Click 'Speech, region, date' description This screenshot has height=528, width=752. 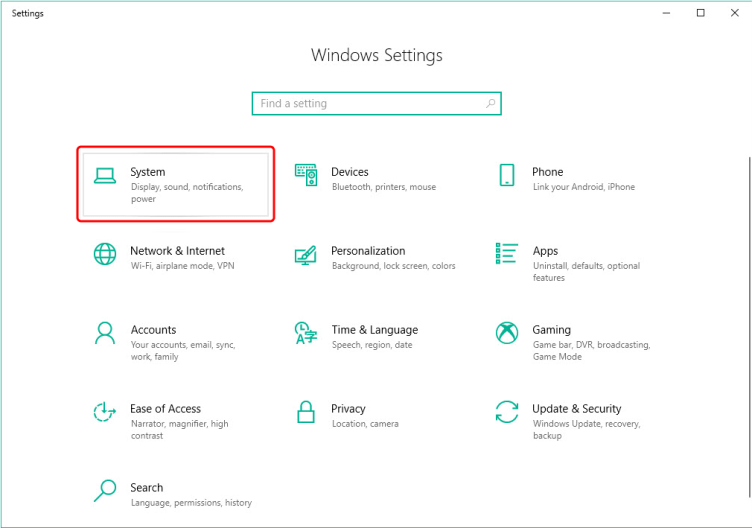click(372, 345)
